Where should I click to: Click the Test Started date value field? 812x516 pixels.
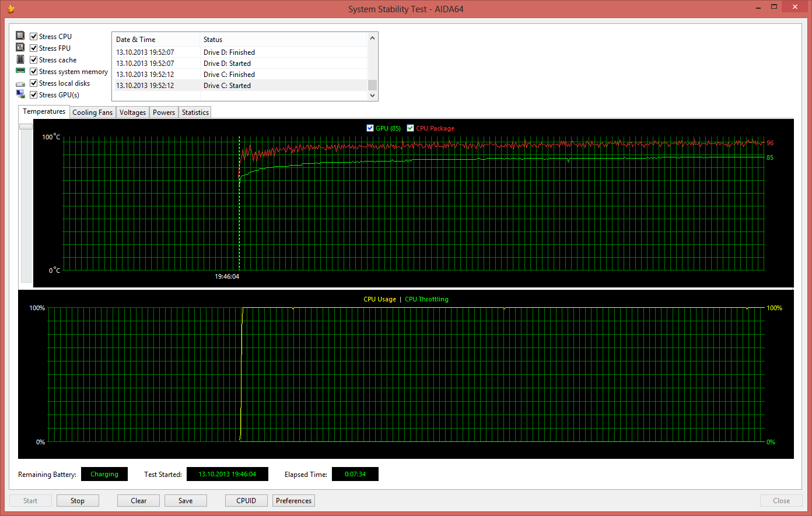[228, 474]
